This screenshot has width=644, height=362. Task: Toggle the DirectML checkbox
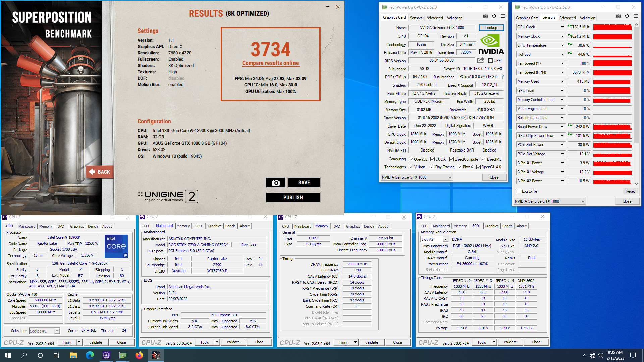pyautogui.click(x=484, y=159)
